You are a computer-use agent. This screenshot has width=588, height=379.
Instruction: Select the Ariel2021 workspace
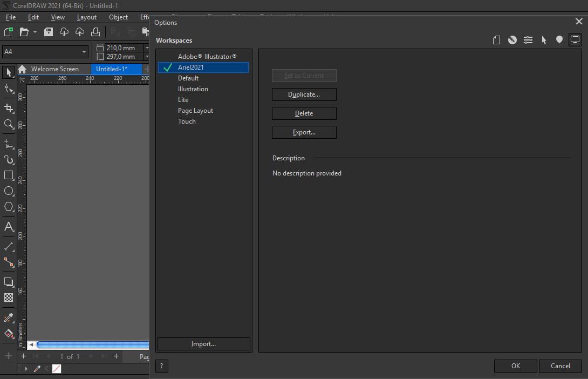[203, 67]
